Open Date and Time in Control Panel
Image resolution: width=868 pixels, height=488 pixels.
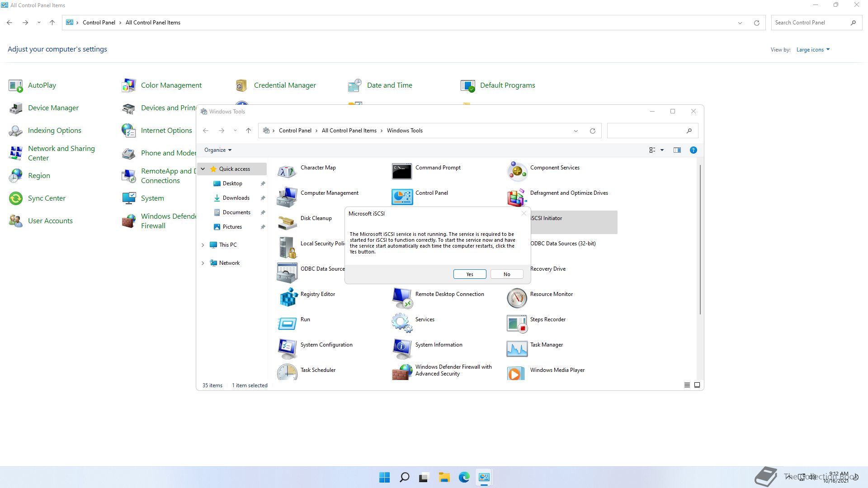(x=390, y=85)
